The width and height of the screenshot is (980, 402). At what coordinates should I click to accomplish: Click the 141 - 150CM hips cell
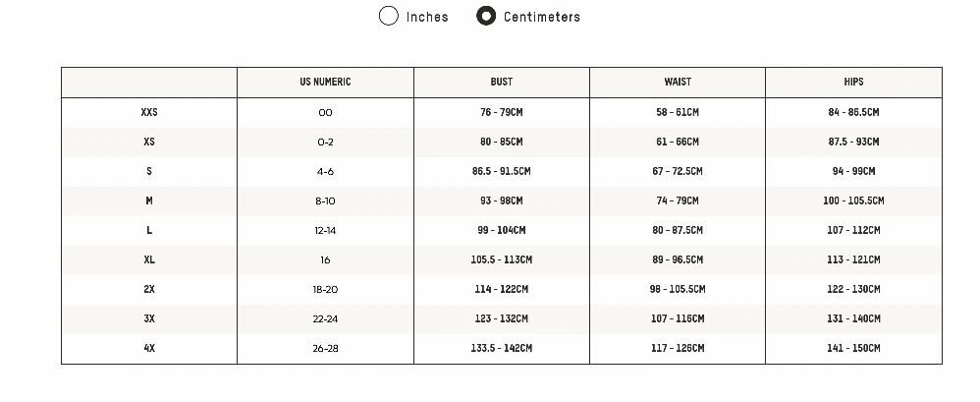853,348
